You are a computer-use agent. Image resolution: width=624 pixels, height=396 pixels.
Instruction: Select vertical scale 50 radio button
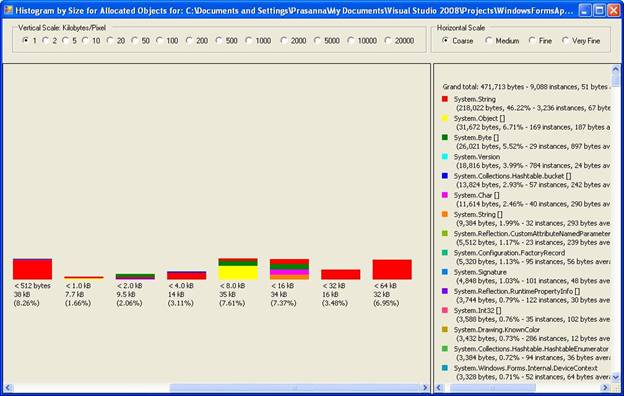point(135,41)
